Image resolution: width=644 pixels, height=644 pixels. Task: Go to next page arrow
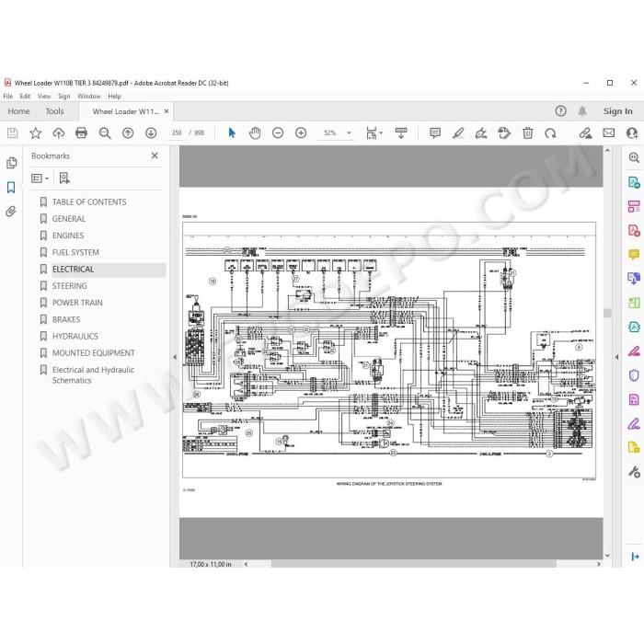151,132
